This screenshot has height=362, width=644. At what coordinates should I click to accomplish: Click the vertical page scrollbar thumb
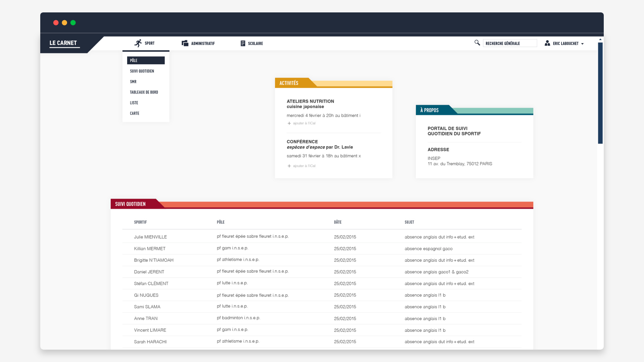coord(600,93)
